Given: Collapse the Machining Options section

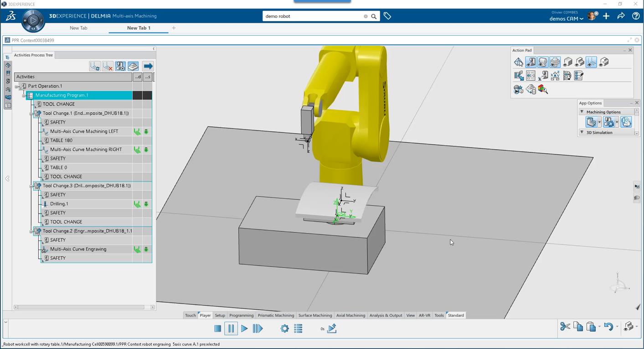Looking at the screenshot, I should 582,112.
